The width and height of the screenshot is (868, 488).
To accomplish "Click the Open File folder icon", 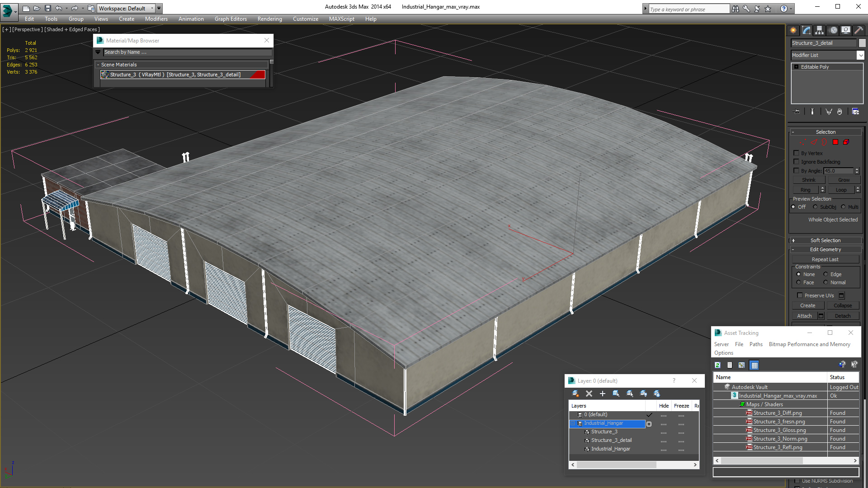I will click(37, 8).
